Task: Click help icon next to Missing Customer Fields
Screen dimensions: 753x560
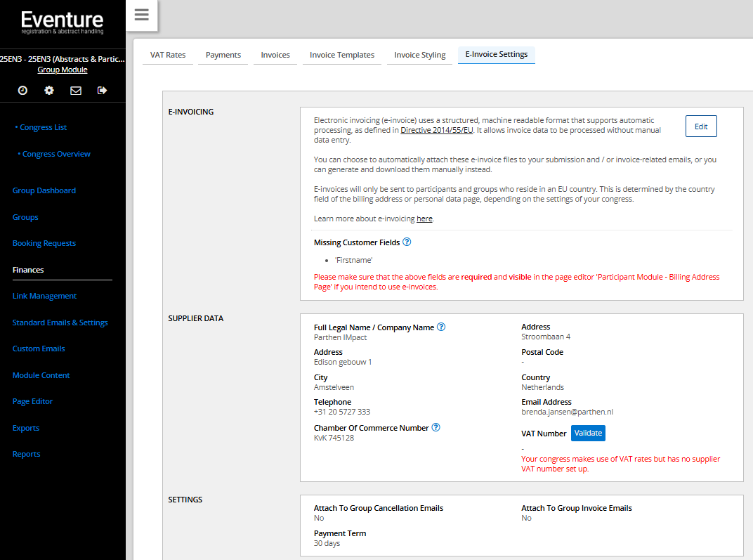Action: click(407, 242)
